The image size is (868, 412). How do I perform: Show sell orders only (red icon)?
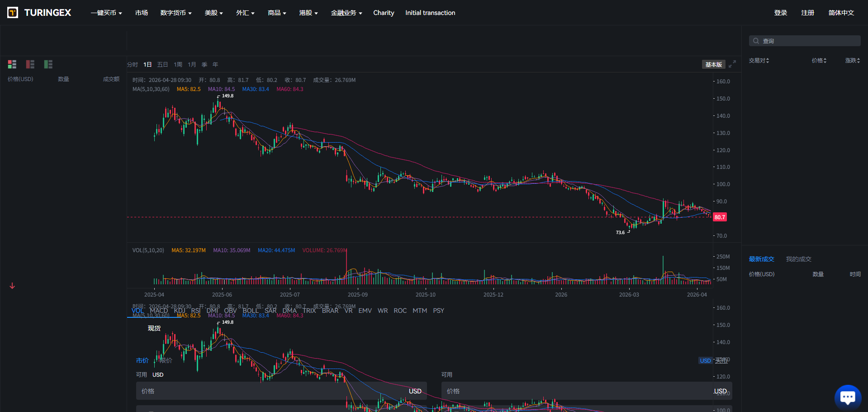click(30, 64)
